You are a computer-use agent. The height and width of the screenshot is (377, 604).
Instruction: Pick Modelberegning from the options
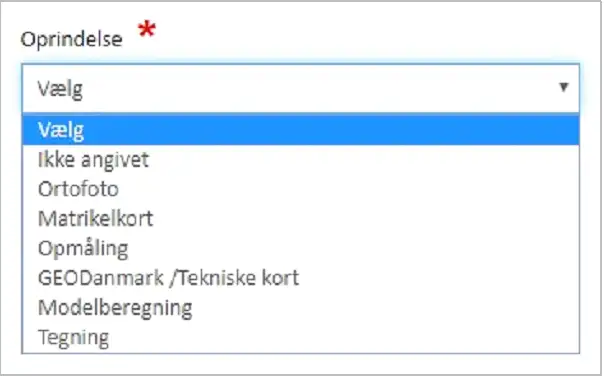300,308
